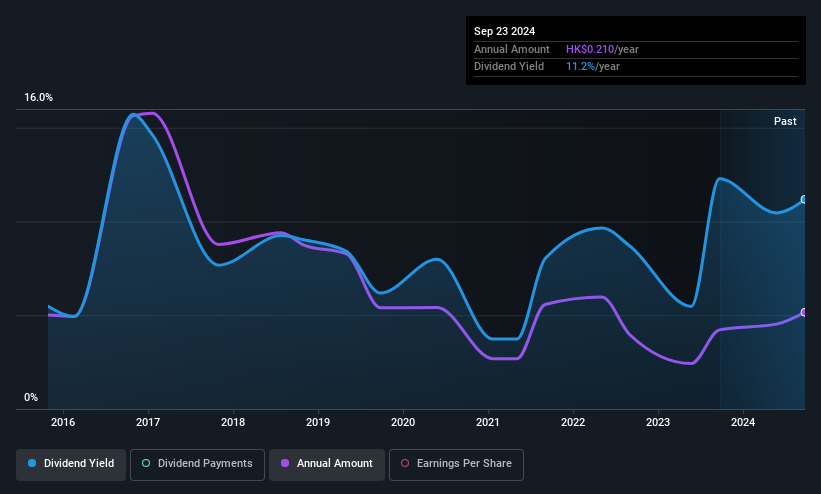The height and width of the screenshot is (494, 821).
Task: Click the purple Annual Amount legend dot
Action: (285, 463)
